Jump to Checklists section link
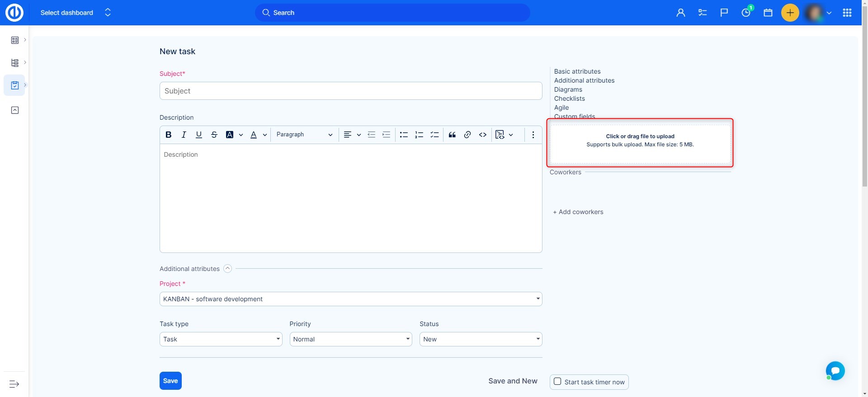This screenshot has width=868, height=397. (x=569, y=98)
